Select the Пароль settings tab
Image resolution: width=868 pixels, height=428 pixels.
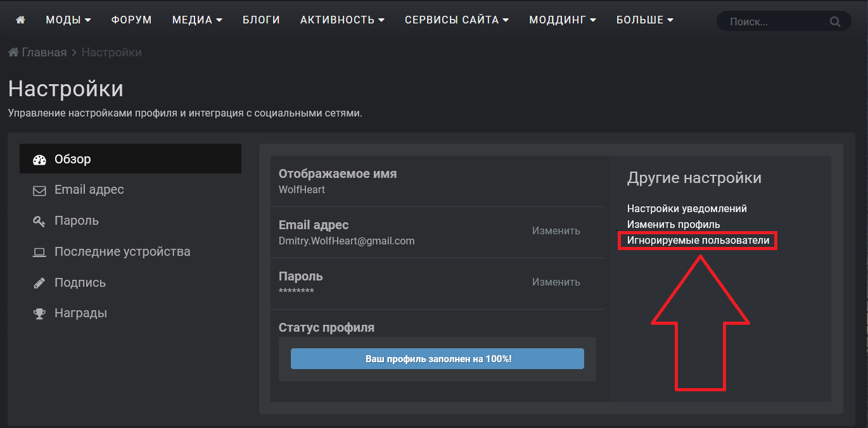pyautogui.click(x=131, y=221)
